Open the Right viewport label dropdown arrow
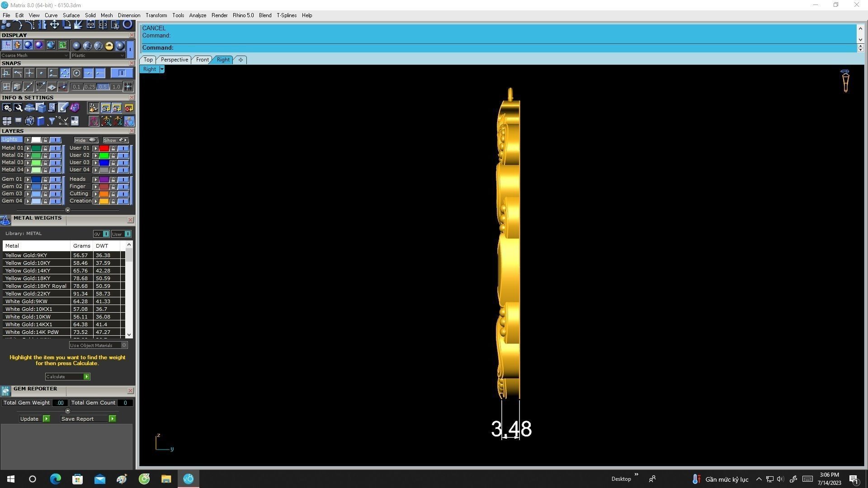 (x=162, y=69)
